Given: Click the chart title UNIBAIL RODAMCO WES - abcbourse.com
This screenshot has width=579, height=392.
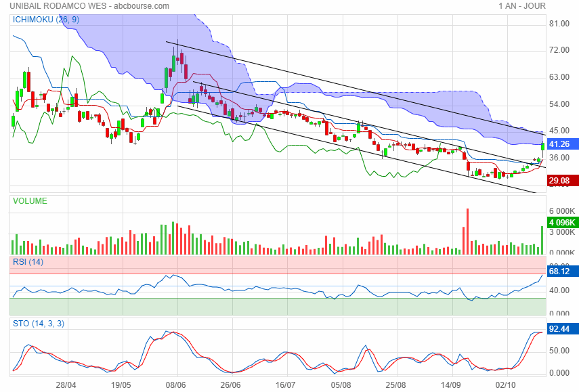Looking at the screenshot, I should click(89, 6).
